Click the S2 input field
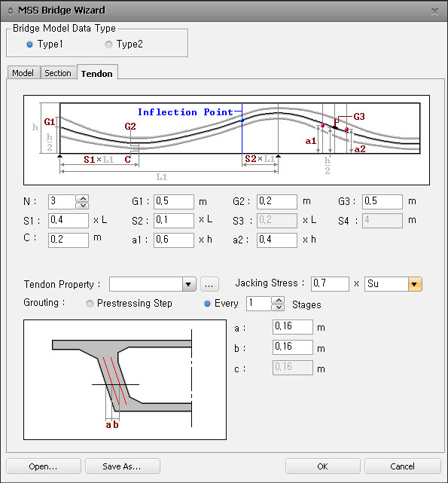448x483 pixels. [x=174, y=221]
